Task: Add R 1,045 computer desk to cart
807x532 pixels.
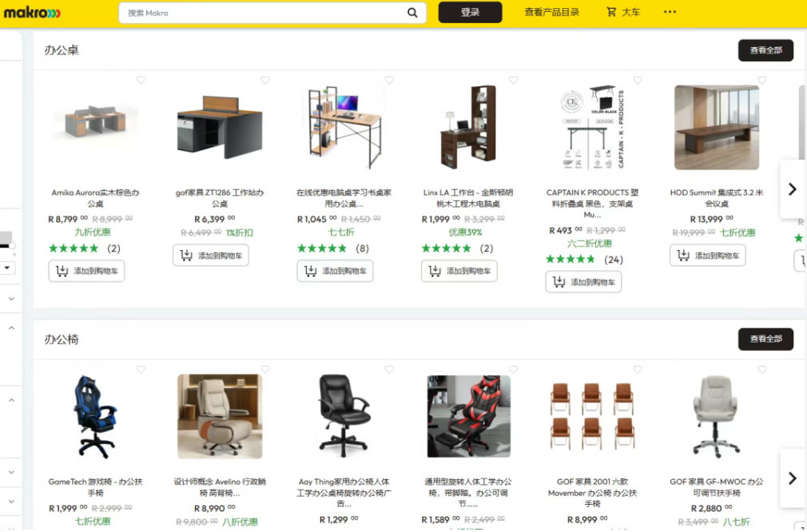Action: click(335, 271)
